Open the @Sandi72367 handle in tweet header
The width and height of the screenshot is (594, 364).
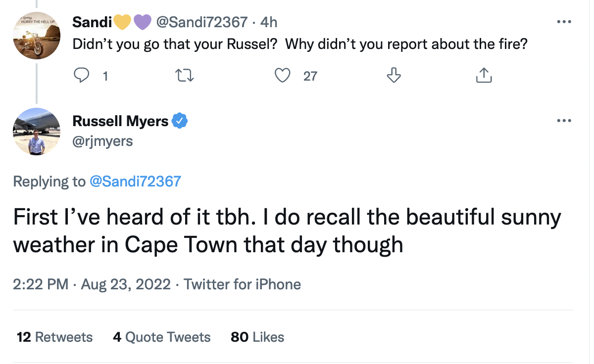[201, 22]
